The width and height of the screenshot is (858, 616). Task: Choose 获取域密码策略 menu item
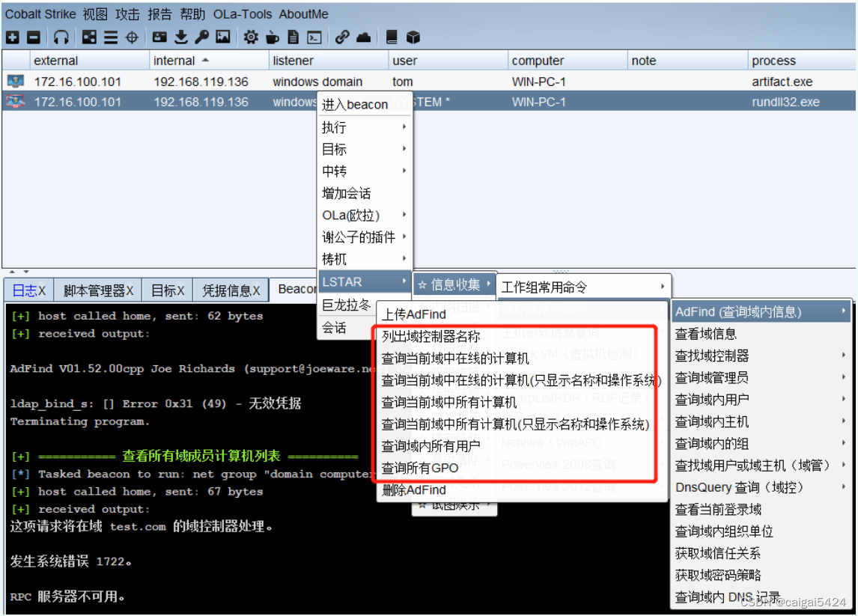click(x=761, y=575)
